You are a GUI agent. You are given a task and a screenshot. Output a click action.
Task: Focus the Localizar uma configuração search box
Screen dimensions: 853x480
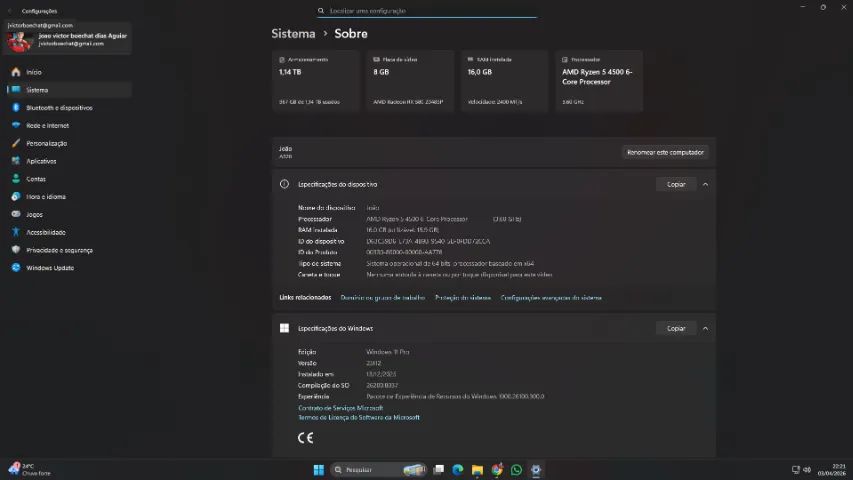(x=427, y=11)
